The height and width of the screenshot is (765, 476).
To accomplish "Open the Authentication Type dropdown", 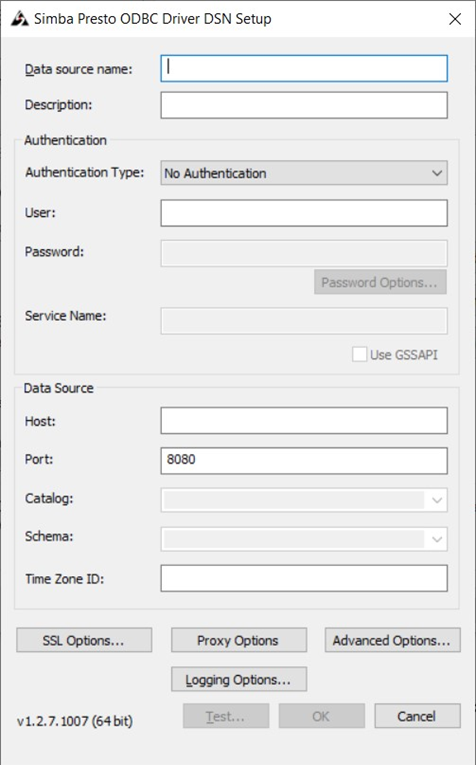I will point(304,173).
